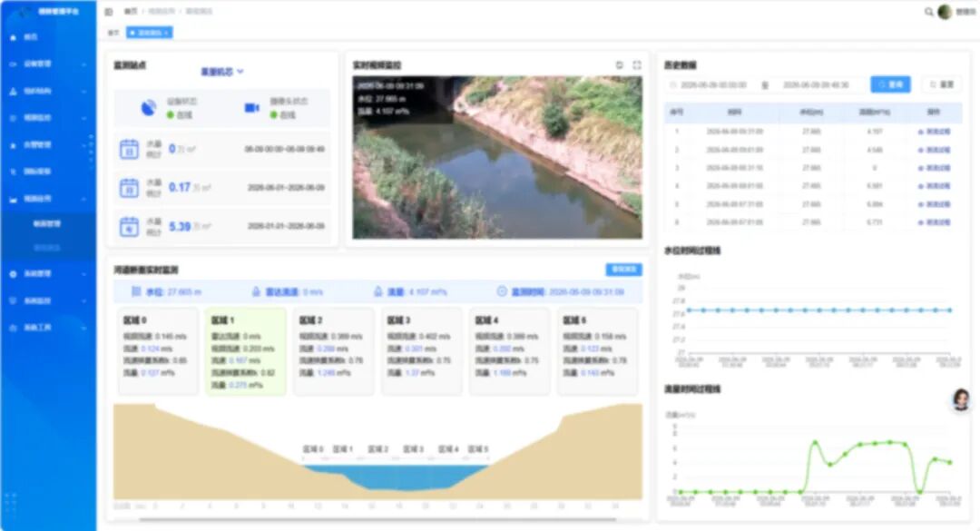This screenshot has width=980, height=531.
Task: Click the start date input field
Action: pyautogui.click(x=713, y=84)
